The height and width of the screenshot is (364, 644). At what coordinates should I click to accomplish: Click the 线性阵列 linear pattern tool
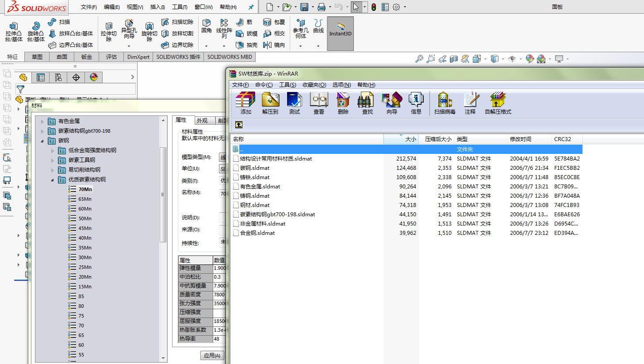pyautogui.click(x=224, y=29)
